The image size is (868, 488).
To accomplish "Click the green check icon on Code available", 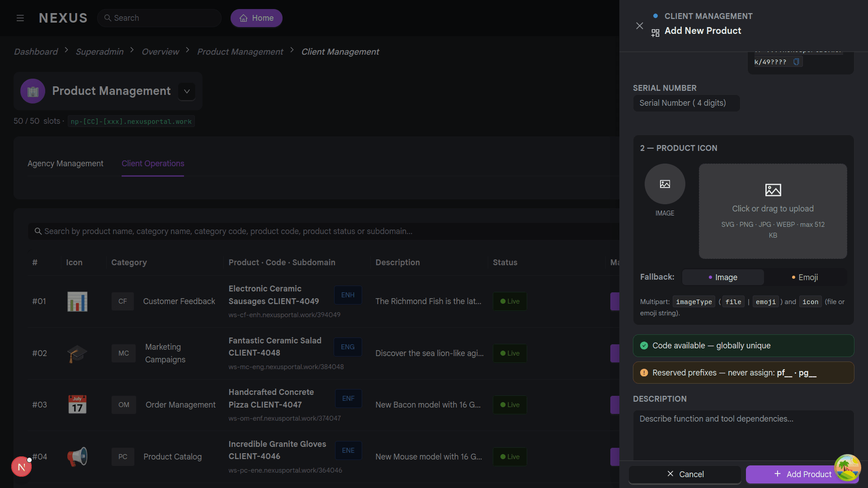I will (x=644, y=346).
